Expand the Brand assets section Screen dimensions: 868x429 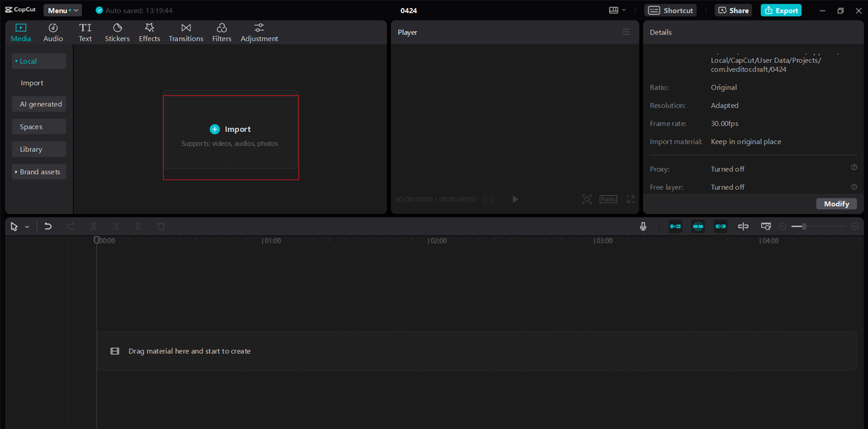click(39, 171)
